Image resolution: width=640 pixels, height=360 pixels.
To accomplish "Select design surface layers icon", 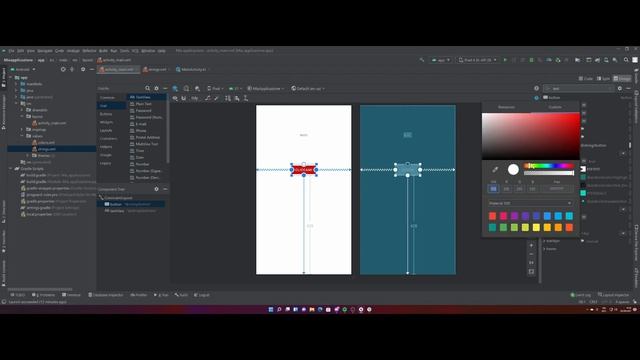I will (175, 88).
